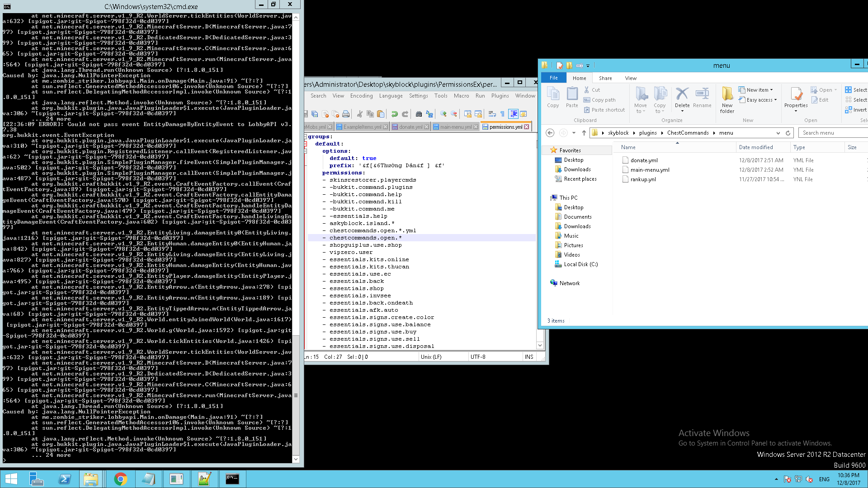Click the Replace icon in Notepad++ toolbar
This screenshot has width=868, height=488.
coord(429,114)
